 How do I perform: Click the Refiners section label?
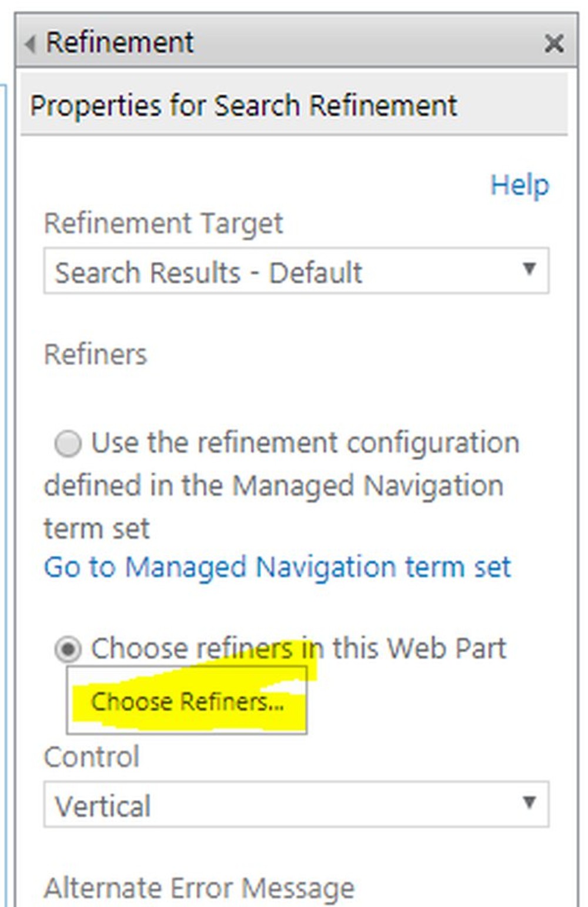[x=96, y=353]
